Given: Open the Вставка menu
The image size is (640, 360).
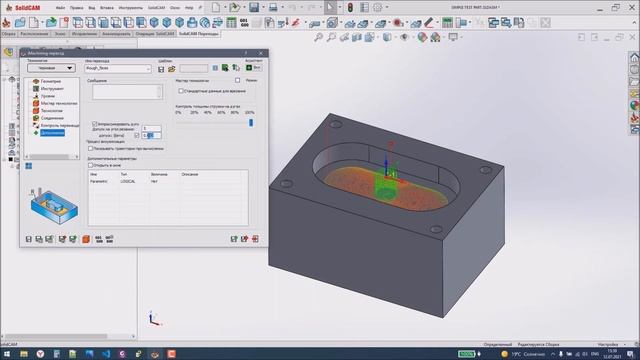Looking at the screenshot, I should [107, 8].
